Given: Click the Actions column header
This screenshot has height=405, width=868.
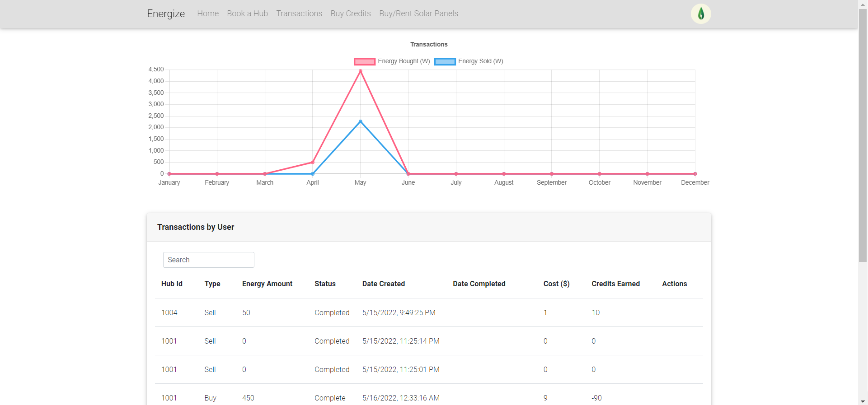Looking at the screenshot, I should [674, 284].
